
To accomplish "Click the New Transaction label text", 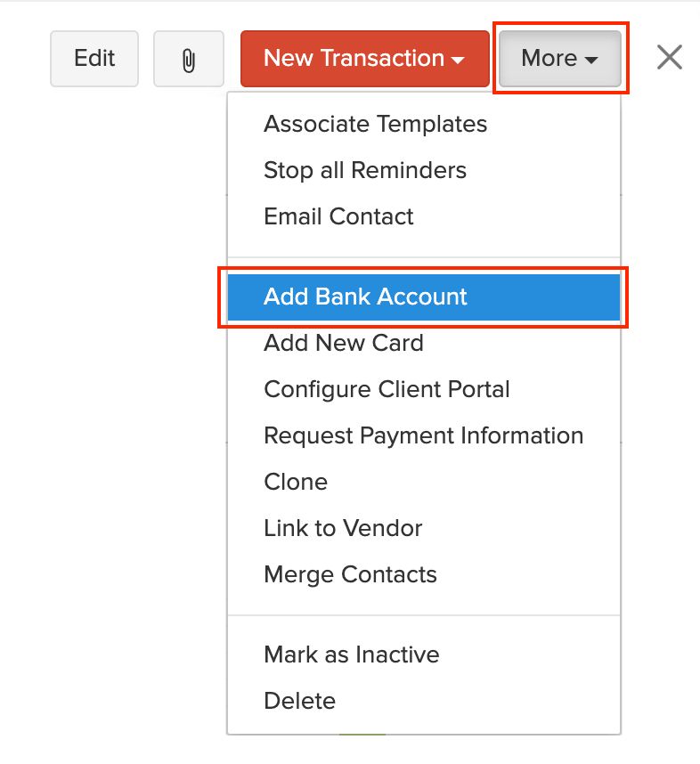I will [354, 59].
